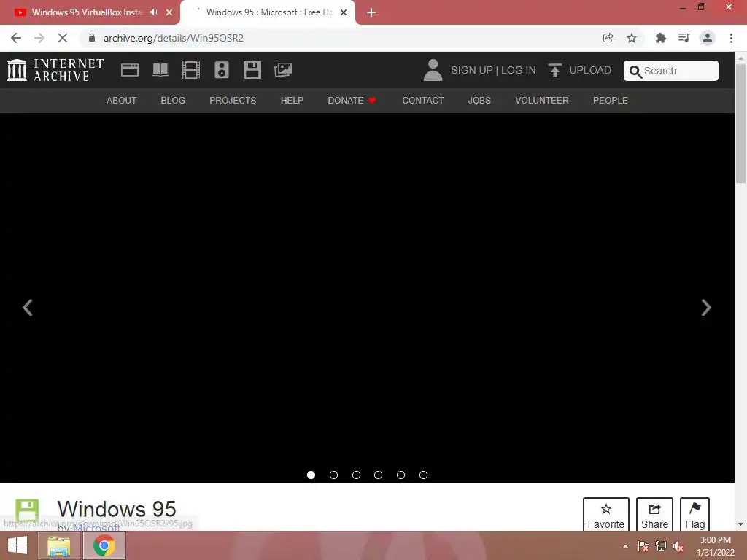Screen dimensions: 747x560
Task: Close the YouTube VirtualBox tab
Action: coord(169,12)
